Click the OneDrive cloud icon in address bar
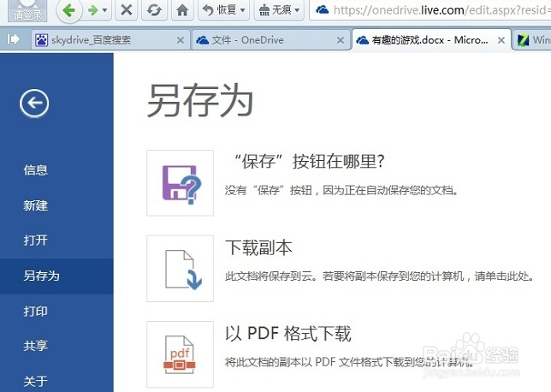Viewport: 551px width, 392px height. (x=322, y=10)
